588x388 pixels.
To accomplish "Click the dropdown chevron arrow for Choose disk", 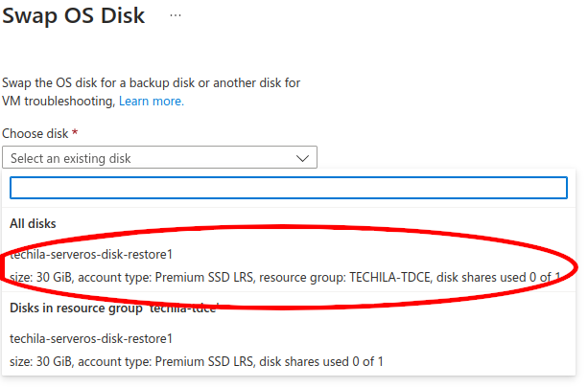I will [x=303, y=158].
